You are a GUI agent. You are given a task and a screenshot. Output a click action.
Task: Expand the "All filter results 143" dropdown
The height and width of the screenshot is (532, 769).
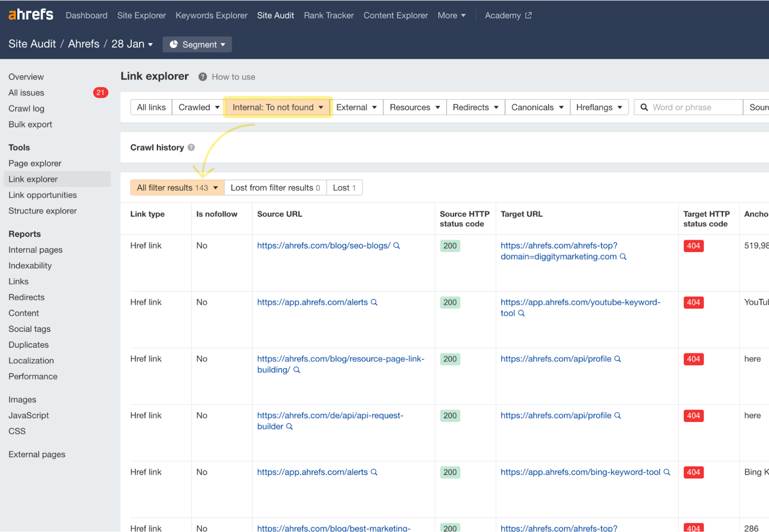pos(176,187)
